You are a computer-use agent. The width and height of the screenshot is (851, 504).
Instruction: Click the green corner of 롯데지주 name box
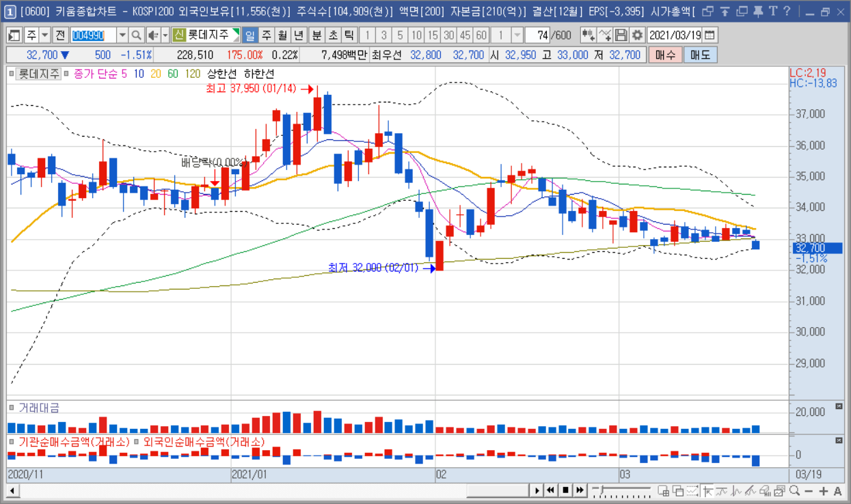point(237,32)
